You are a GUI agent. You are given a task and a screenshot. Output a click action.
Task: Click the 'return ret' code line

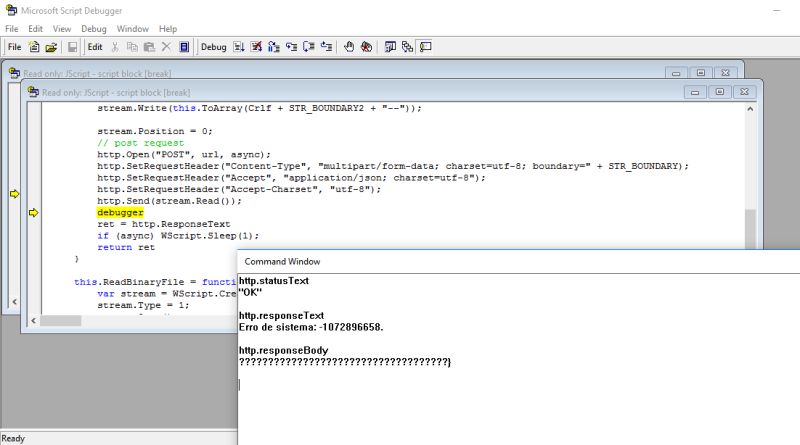click(126, 247)
